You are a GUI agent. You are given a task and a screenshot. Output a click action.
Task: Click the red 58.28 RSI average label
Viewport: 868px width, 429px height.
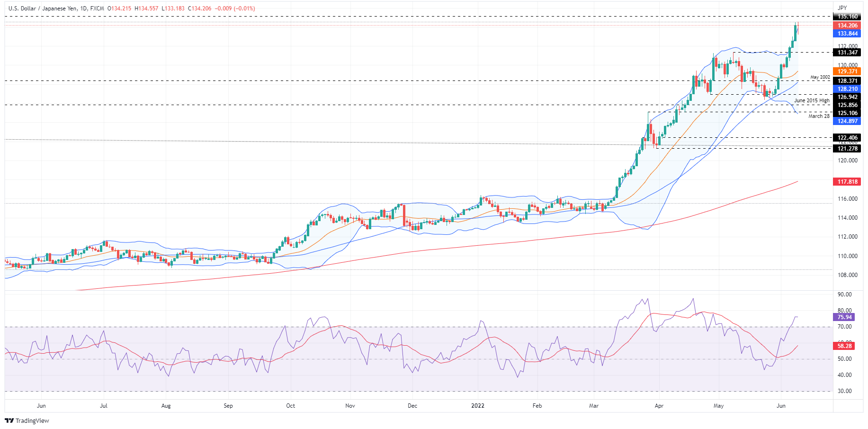(844, 346)
